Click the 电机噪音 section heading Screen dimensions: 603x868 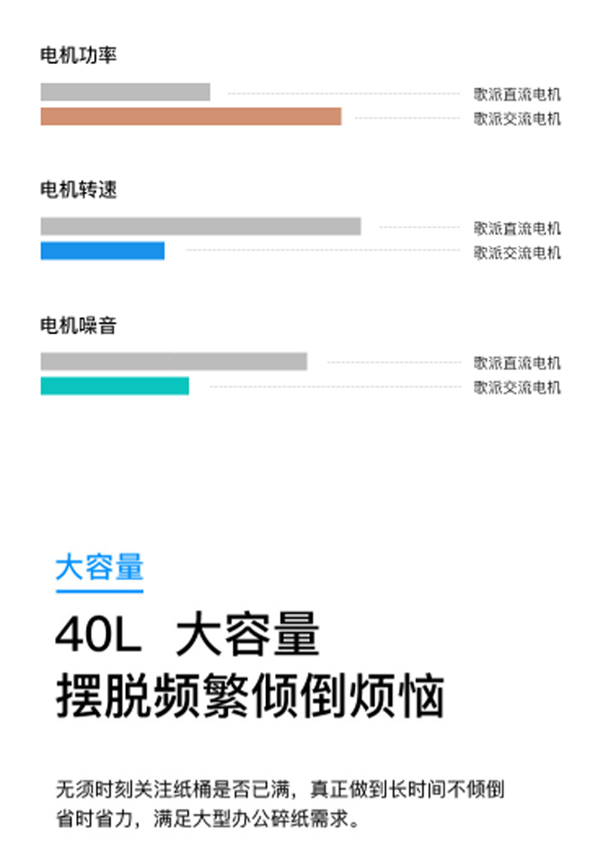(x=78, y=325)
